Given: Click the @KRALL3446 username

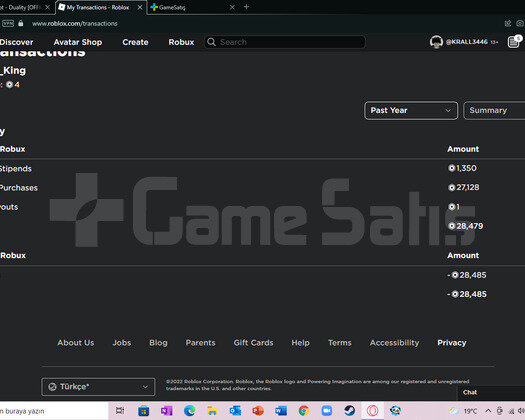Looking at the screenshot, I should pyautogui.click(x=467, y=42).
